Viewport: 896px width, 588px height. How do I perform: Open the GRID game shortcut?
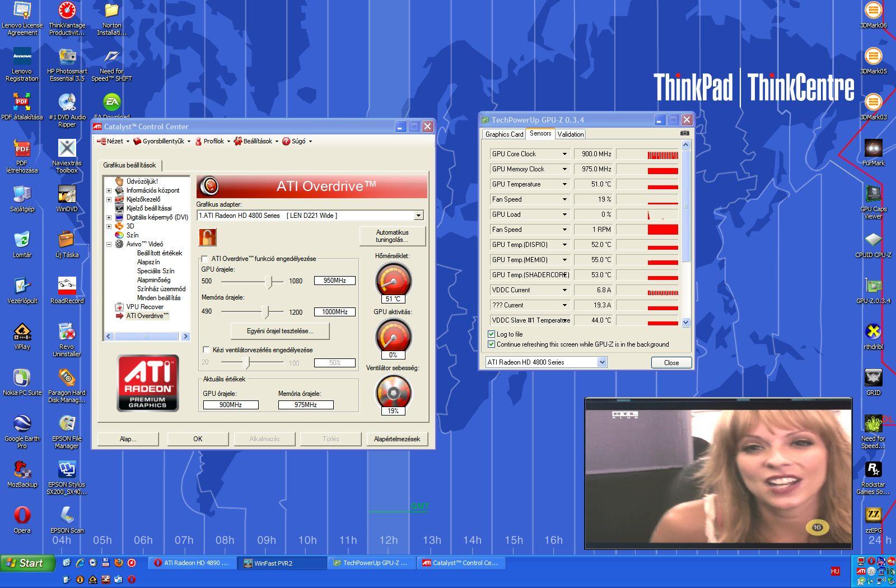coord(873,382)
